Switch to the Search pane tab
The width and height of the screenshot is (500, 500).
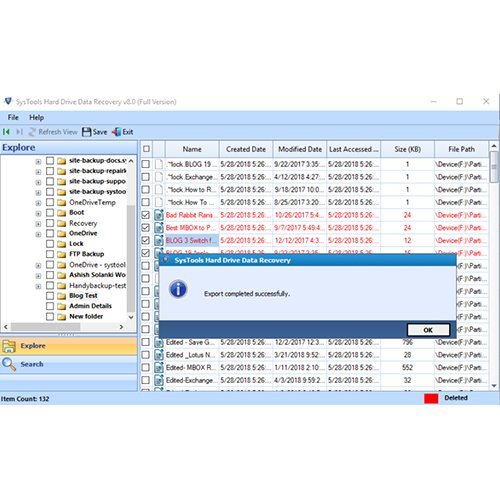[x=69, y=364]
